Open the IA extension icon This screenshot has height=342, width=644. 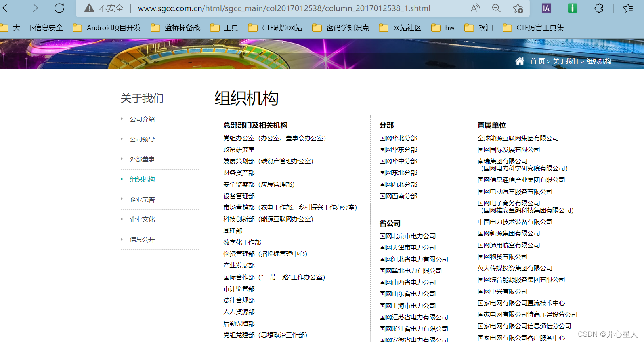[x=546, y=8]
